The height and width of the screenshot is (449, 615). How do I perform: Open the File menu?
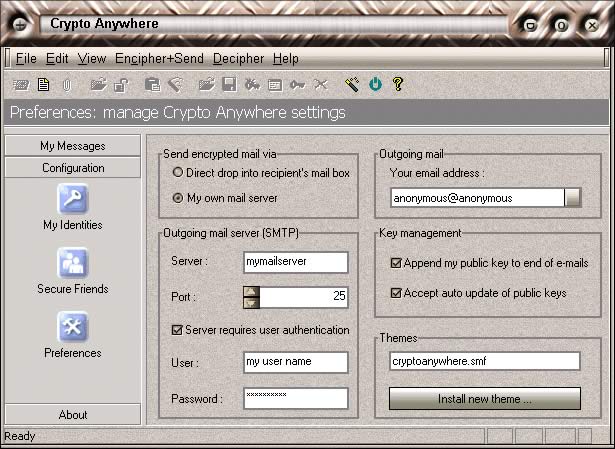tap(26, 58)
